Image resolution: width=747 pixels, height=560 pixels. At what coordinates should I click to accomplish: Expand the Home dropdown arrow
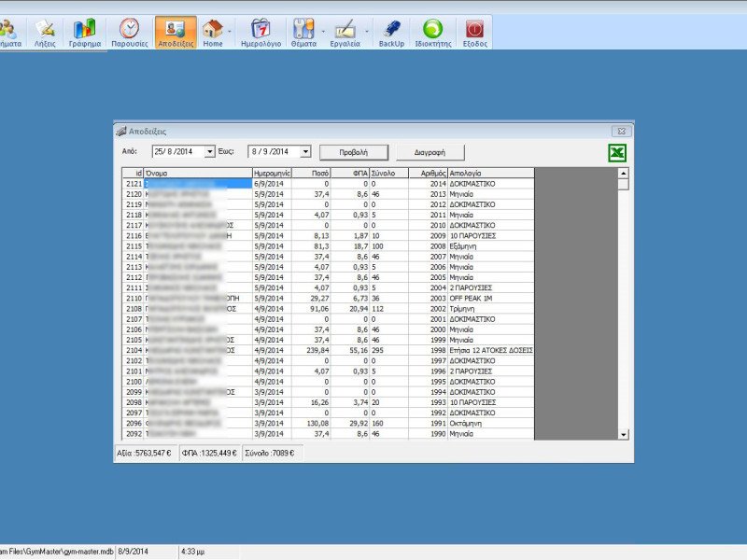(230, 32)
